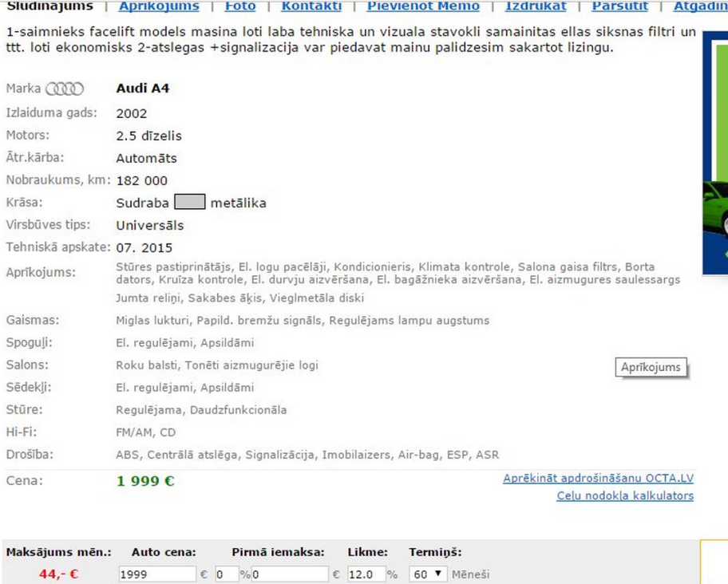Screen dimensions: 728x584
Task: Click the 'Automāts' gearbox text
Action: [x=146, y=158]
